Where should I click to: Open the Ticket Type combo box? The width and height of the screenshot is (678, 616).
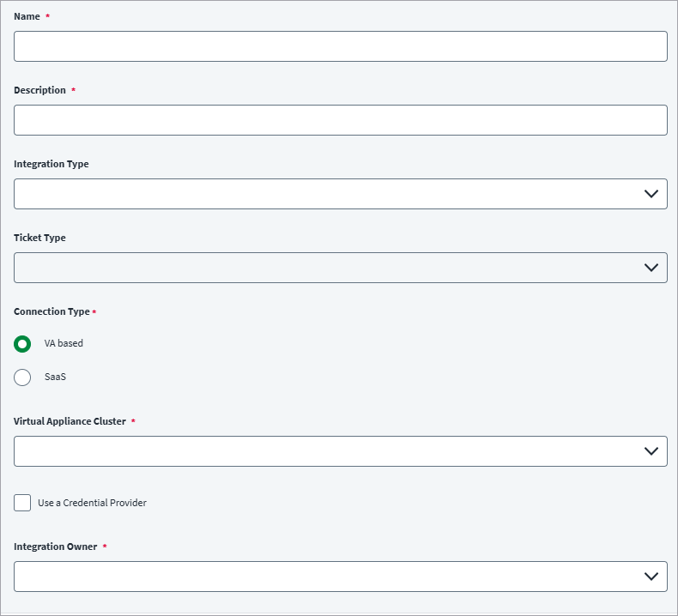tap(341, 268)
